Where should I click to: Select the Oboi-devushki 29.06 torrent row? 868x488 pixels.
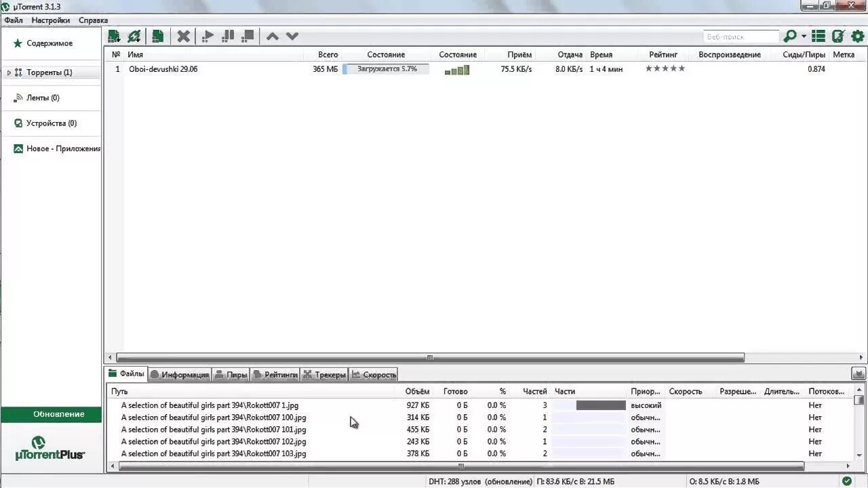[485, 69]
